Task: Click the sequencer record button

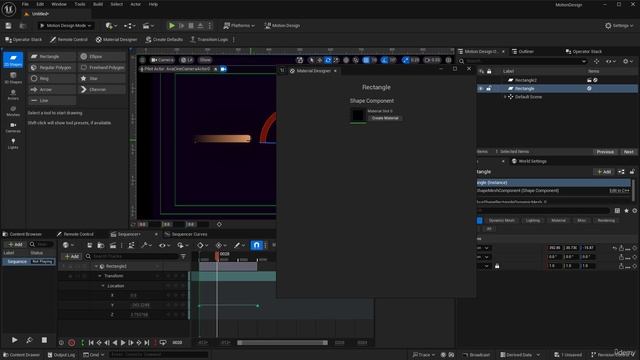Action: coord(71,343)
